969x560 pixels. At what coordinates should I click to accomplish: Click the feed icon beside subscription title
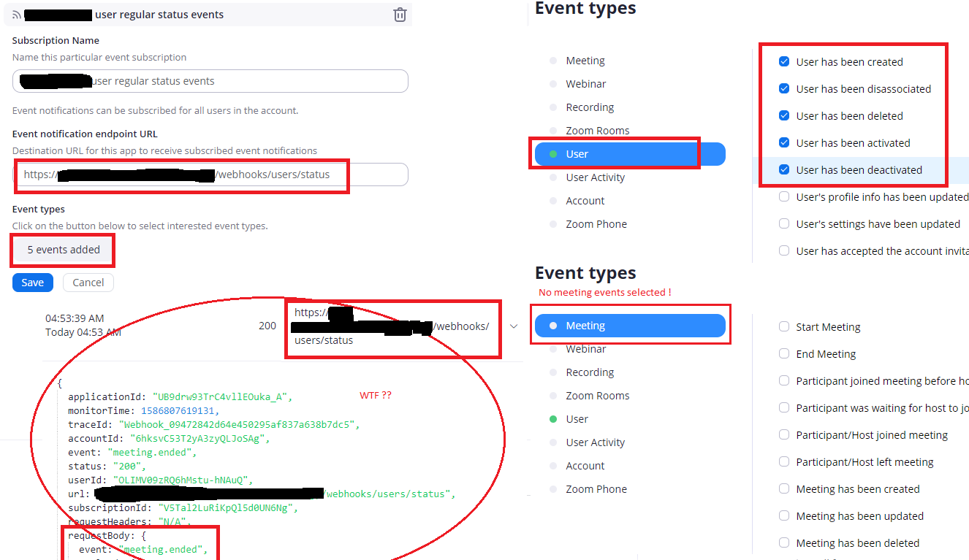pyautogui.click(x=17, y=15)
